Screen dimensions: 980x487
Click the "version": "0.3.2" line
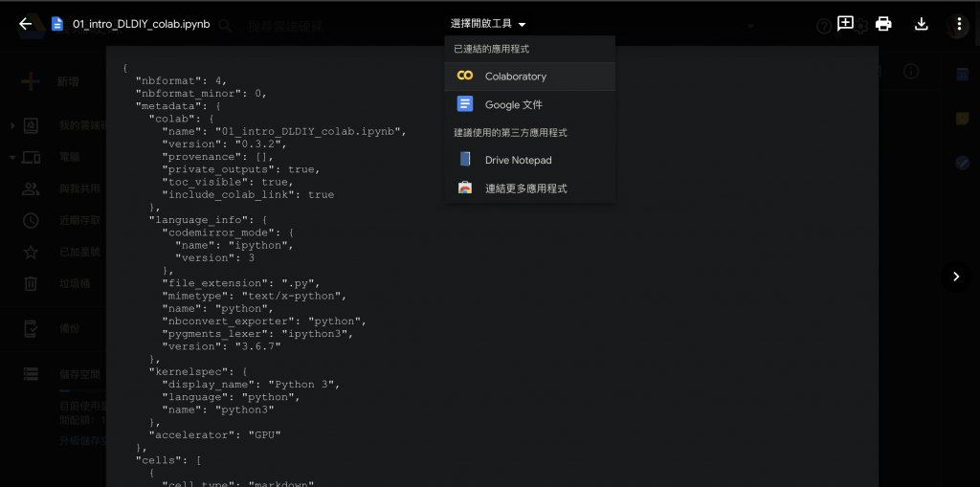(x=224, y=144)
